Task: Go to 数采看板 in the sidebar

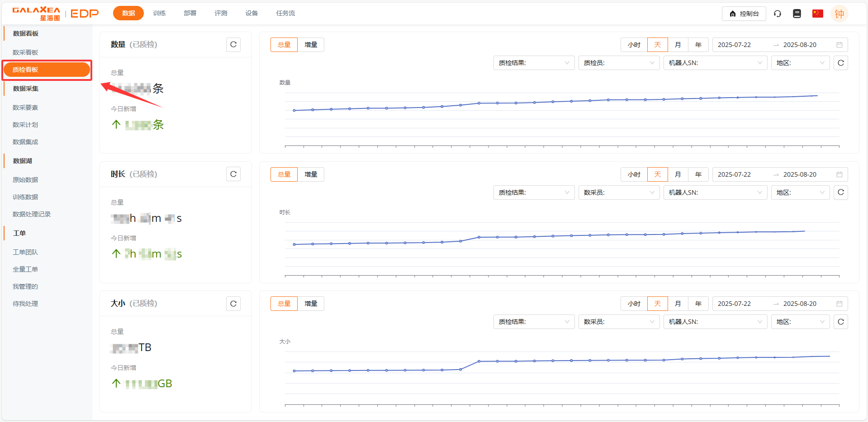Action: coord(25,52)
